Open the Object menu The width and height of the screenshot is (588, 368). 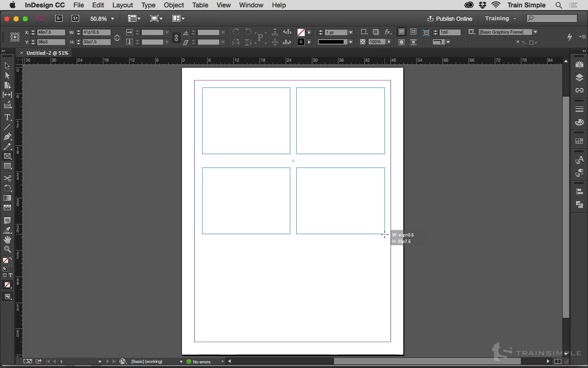point(174,5)
